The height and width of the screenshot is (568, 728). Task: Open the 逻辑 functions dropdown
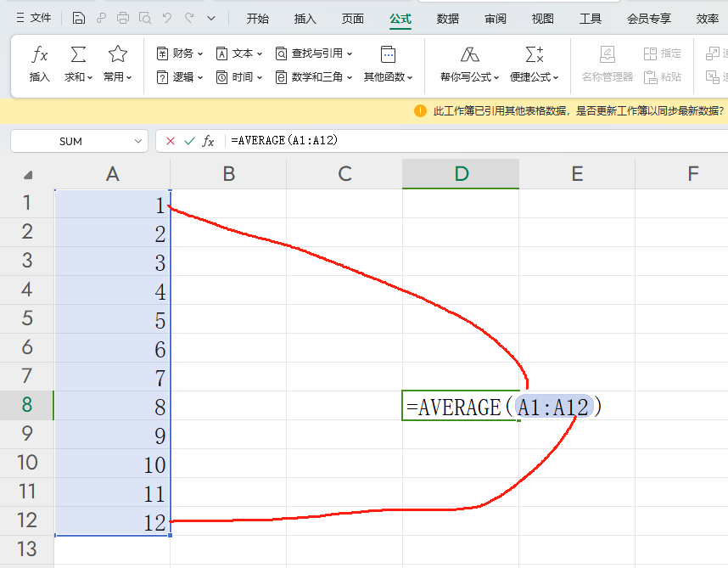coord(180,77)
